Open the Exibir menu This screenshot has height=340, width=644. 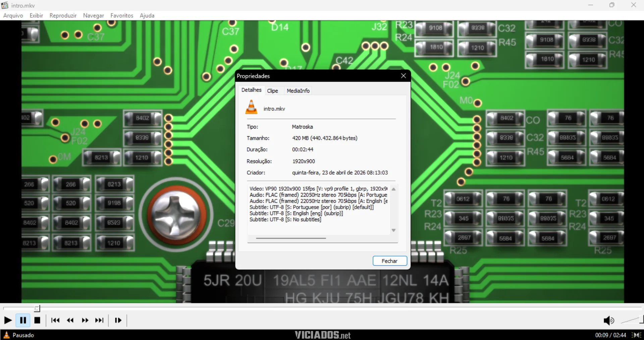tap(36, 15)
